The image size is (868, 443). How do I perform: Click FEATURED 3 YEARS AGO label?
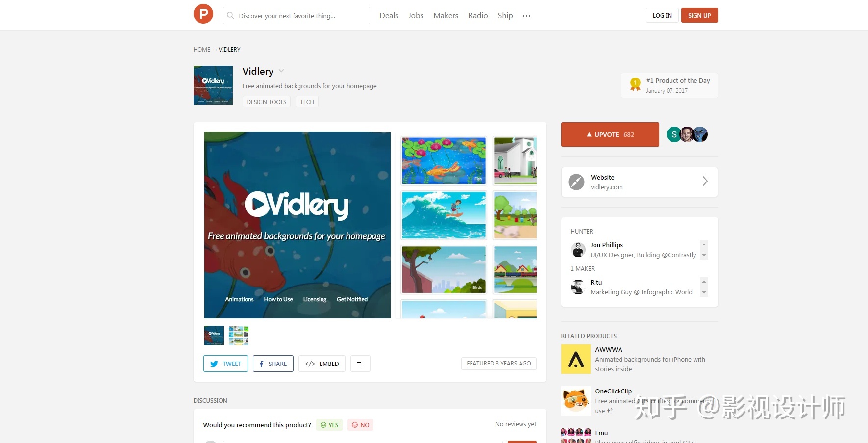click(x=499, y=364)
